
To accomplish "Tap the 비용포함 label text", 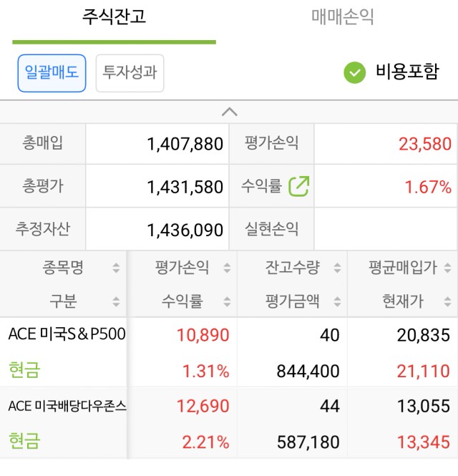I will 407,72.
